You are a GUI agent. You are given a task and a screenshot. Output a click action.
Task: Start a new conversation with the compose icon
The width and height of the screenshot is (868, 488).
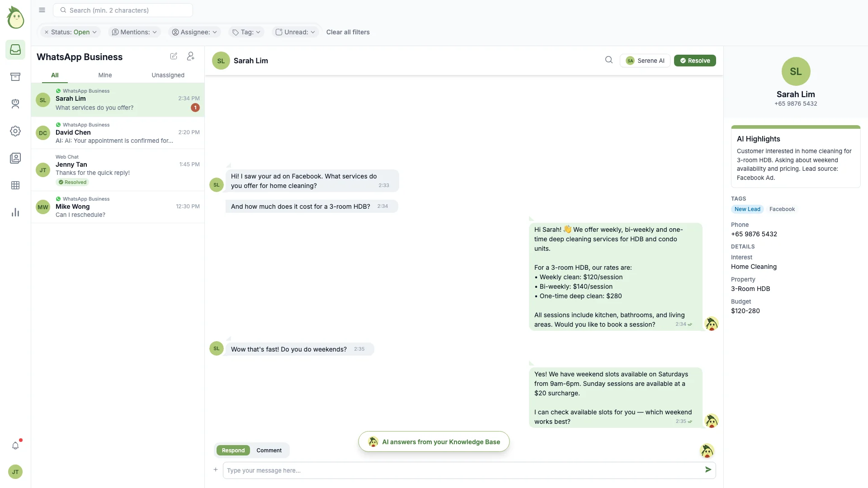(174, 56)
